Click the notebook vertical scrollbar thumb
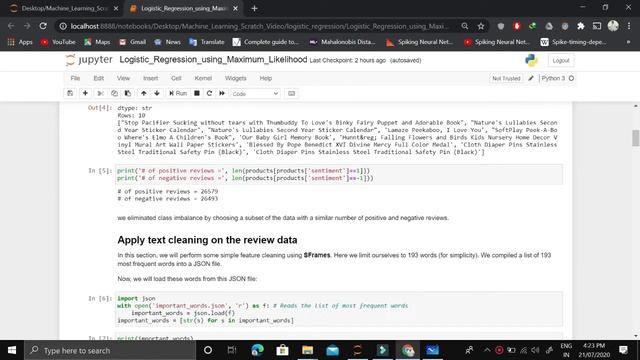The image size is (640, 360). coord(636,138)
